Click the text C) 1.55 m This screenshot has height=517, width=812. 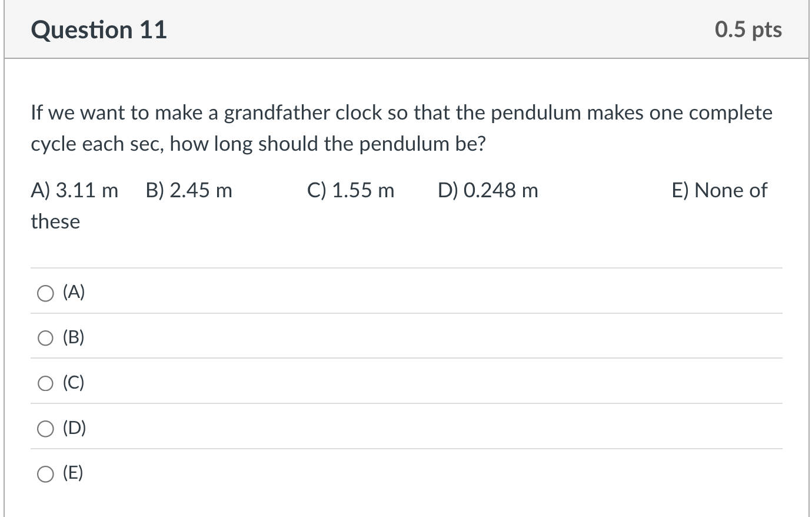click(x=351, y=190)
